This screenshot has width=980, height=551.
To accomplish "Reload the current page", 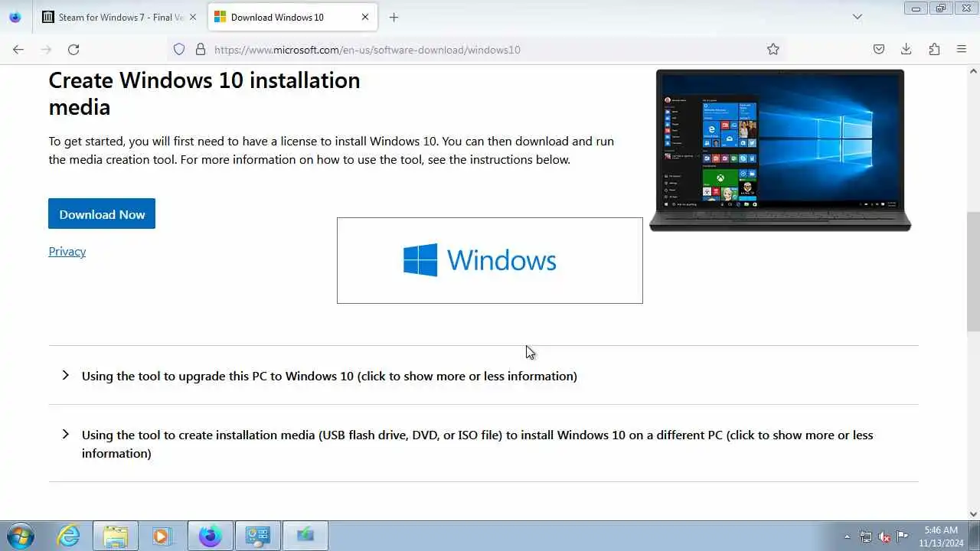I will (73, 50).
